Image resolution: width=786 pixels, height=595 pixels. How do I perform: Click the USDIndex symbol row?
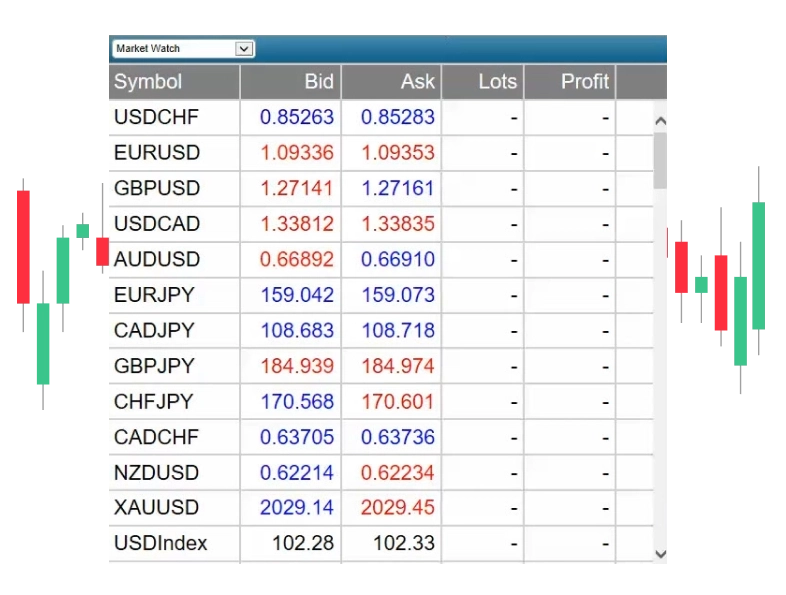[x=160, y=543]
